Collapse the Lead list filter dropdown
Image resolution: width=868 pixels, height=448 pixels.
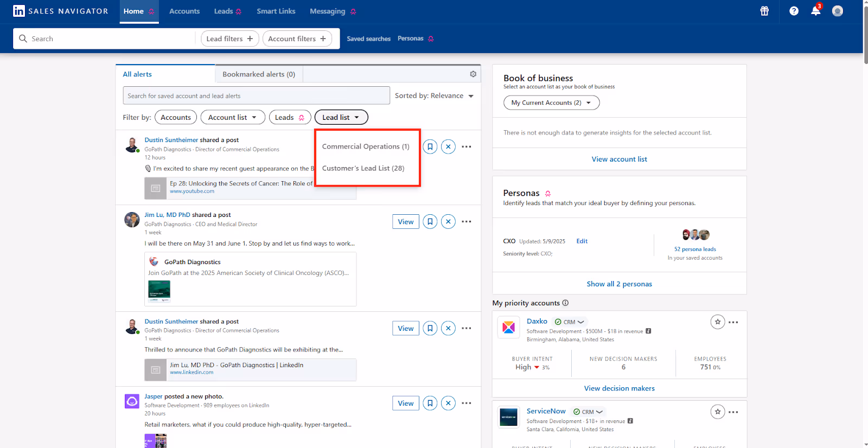341,117
